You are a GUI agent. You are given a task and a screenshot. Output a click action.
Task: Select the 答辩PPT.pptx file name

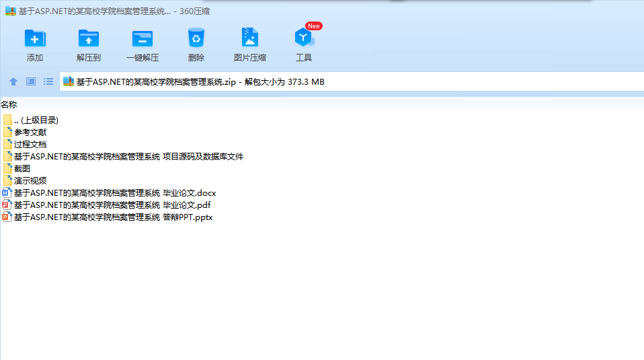tap(114, 217)
